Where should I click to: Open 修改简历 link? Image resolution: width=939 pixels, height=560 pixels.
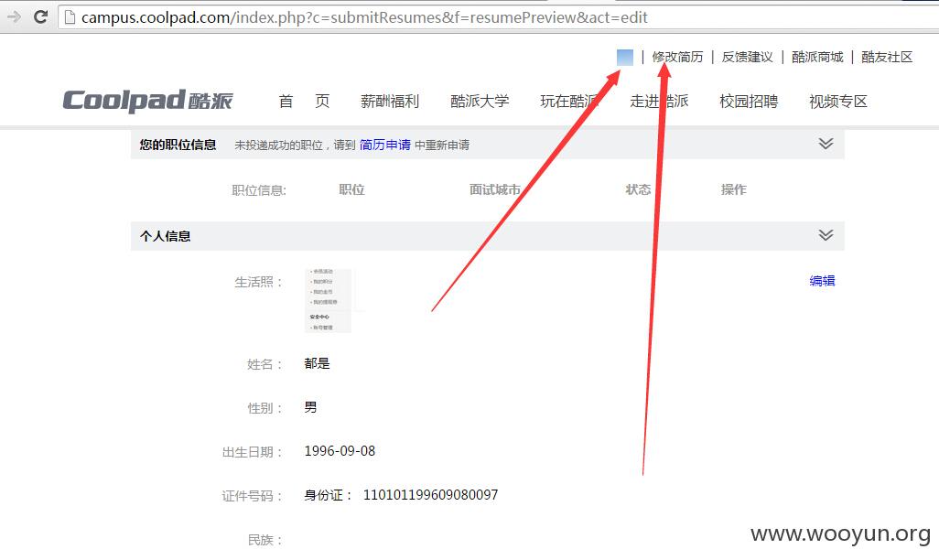tap(677, 57)
